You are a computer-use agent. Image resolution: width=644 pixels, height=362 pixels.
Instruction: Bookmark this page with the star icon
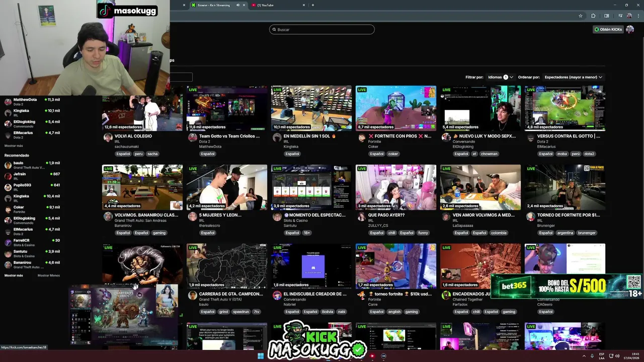pos(581,16)
